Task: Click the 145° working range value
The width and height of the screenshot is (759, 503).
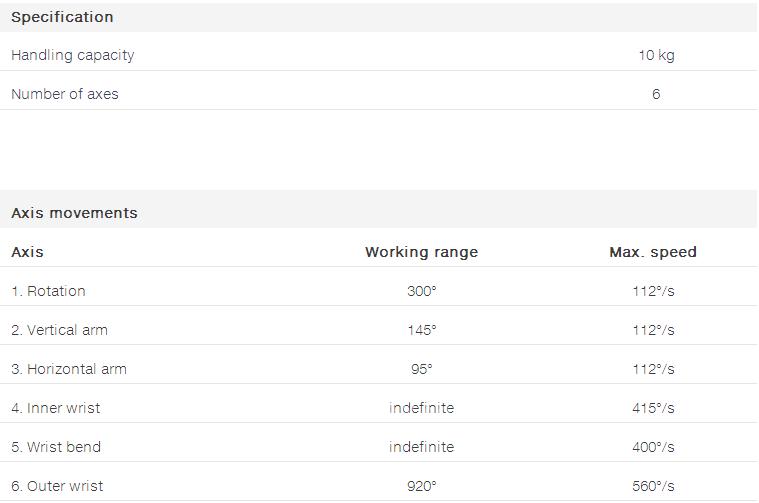Action: coord(421,330)
